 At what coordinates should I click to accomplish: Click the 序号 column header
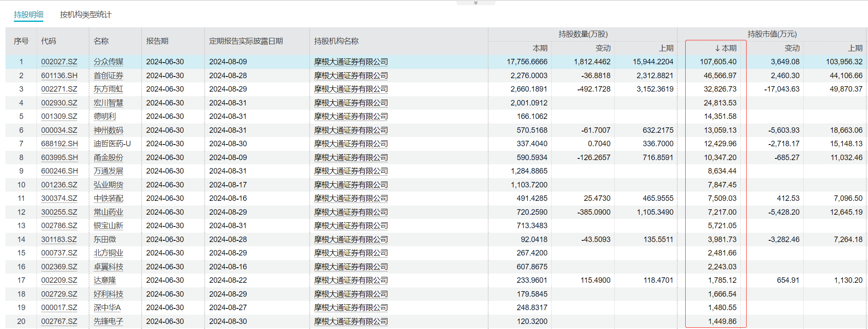21,41
